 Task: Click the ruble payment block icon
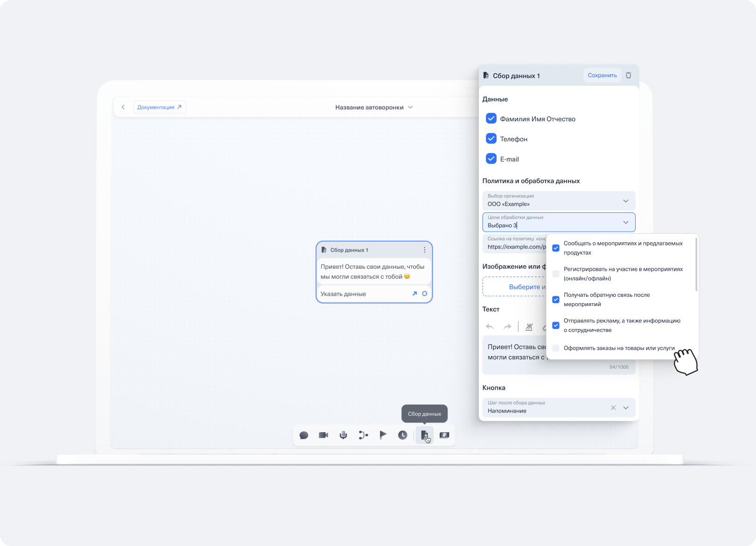click(444, 435)
